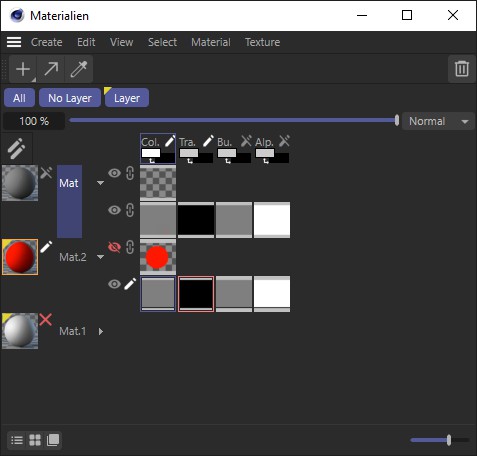Toggle hidden eye on Mat.2 red layer
Viewport: 477px width, 456px height.
pos(114,247)
